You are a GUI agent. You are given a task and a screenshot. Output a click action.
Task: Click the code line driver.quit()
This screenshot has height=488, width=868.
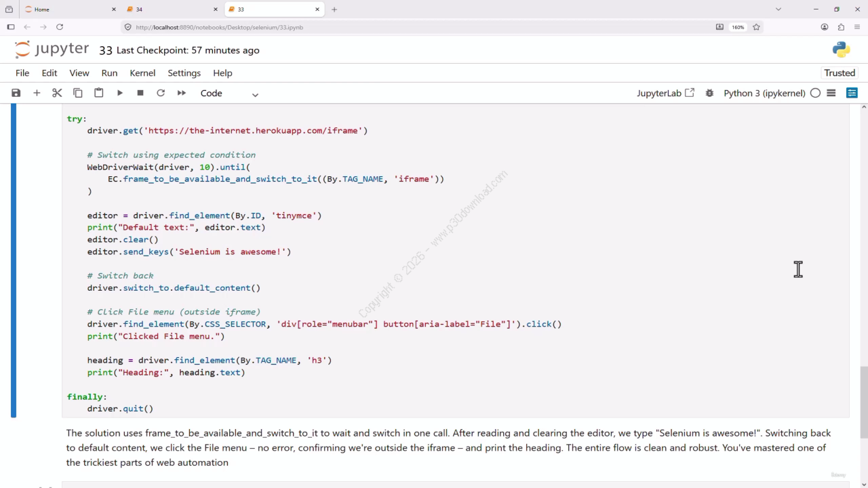(x=120, y=409)
